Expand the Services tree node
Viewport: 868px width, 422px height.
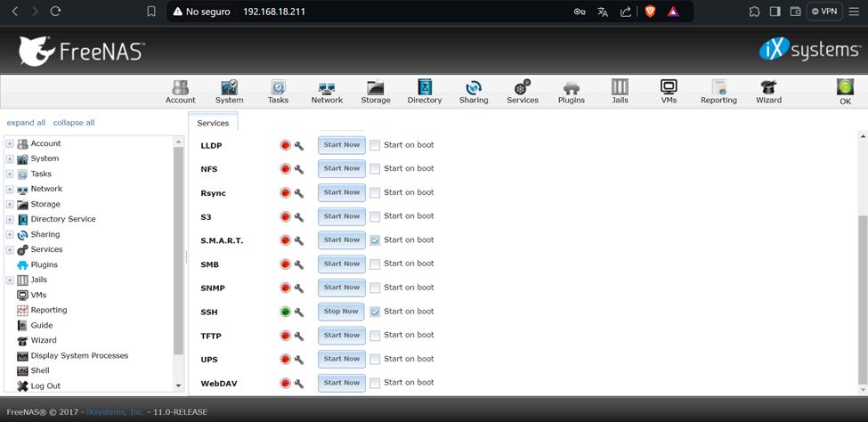click(10, 250)
